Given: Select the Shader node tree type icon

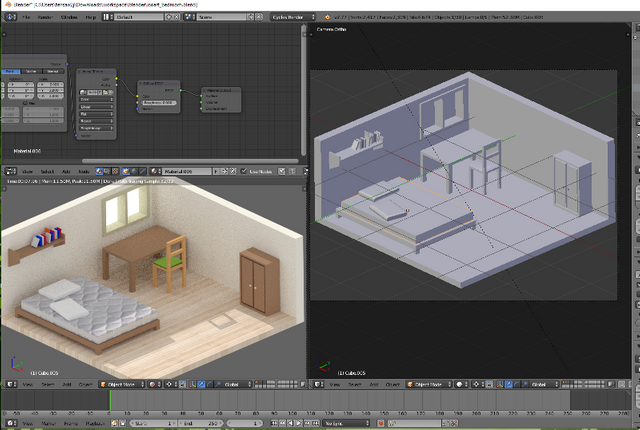Looking at the screenshot, I should pos(99,171).
